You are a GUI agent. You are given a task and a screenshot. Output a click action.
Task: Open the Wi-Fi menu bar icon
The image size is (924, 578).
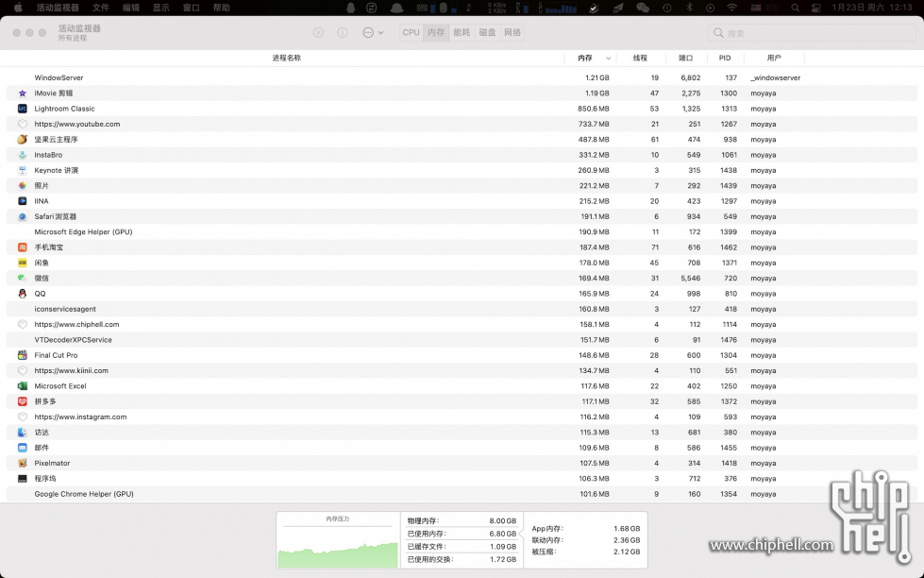731,8
